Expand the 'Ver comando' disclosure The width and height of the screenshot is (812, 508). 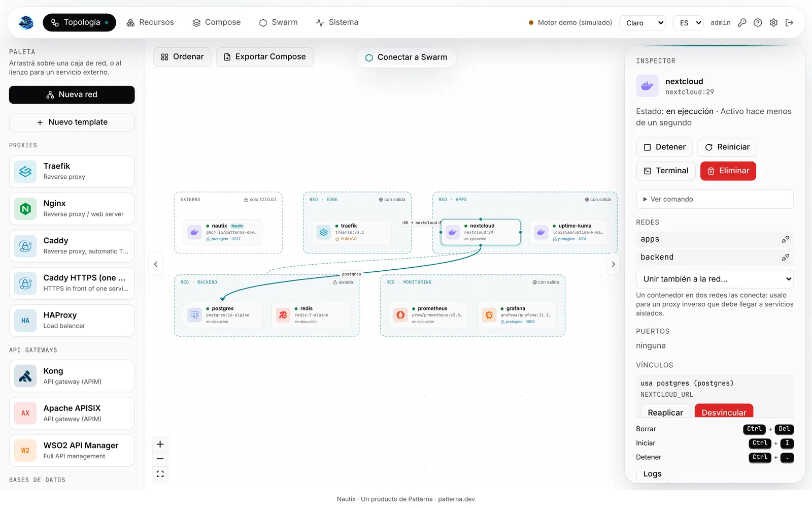click(x=715, y=199)
